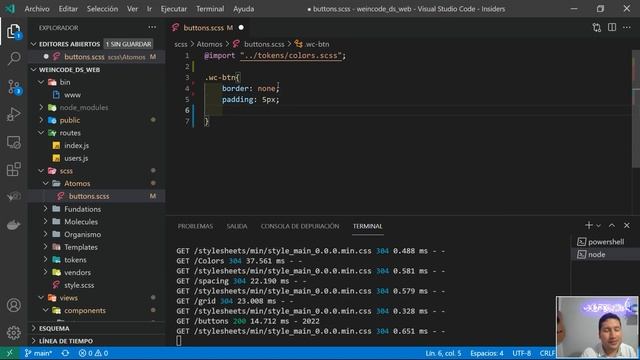Open the Explorer view in activity bar

[x=13, y=31]
